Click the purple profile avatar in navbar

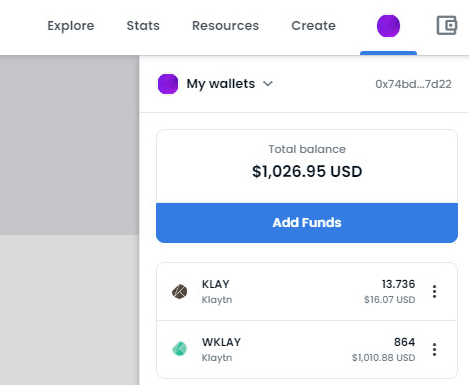click(x=388, y=26)
